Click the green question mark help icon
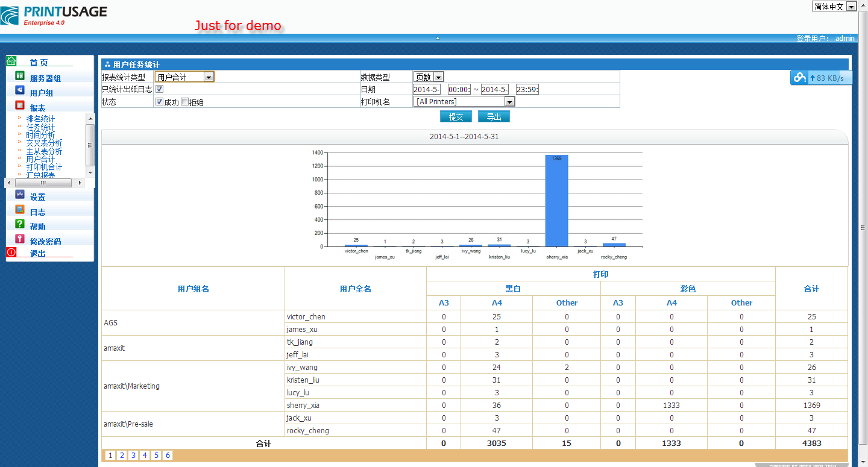The width and height of the screenshot is (868, 467). (x=19, y=224)
